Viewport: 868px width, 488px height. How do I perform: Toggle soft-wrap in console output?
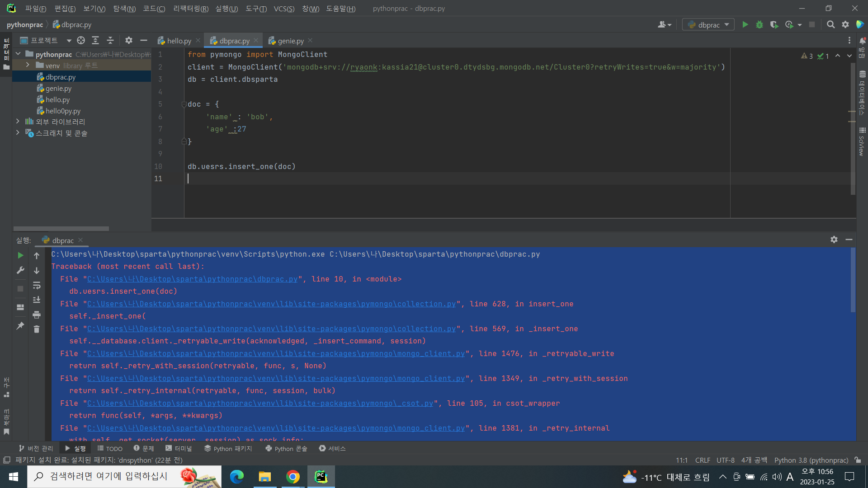37,286
